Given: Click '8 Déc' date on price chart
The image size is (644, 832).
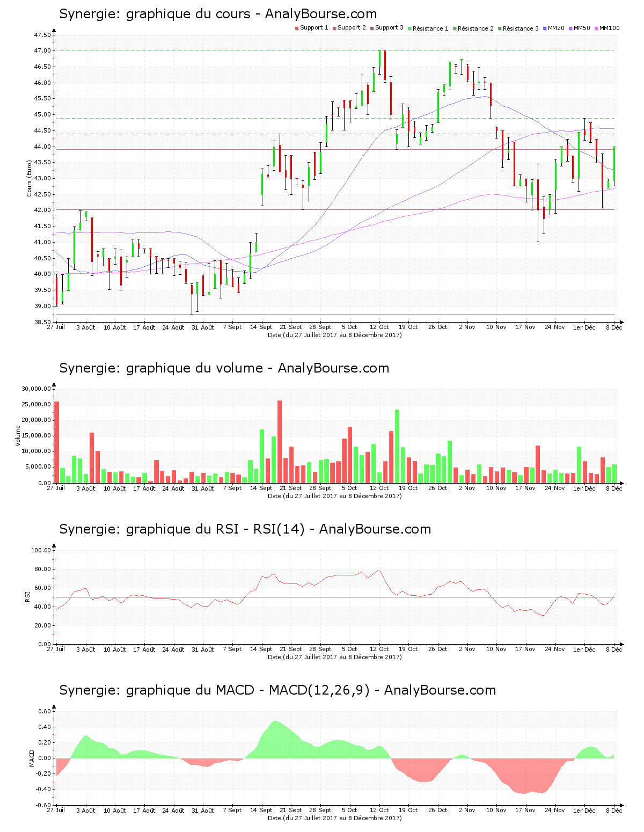Looking at the screenshot, I should pos(614,327).
